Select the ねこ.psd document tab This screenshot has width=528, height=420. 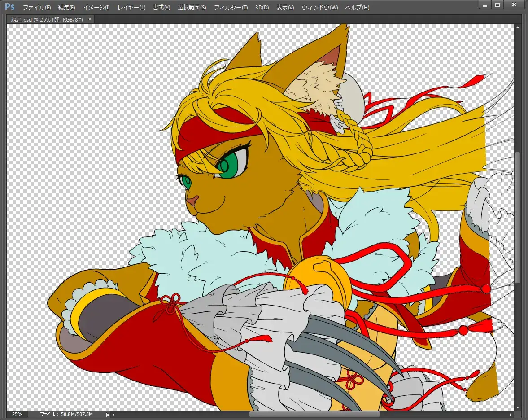pyautogui.click(x=47, y=19)
